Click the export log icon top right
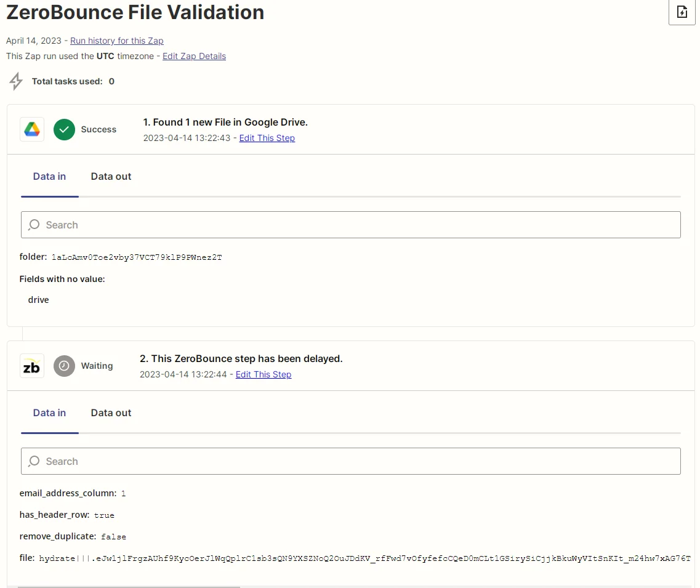This screenshot has height=588, width=700. click(682, 12)
